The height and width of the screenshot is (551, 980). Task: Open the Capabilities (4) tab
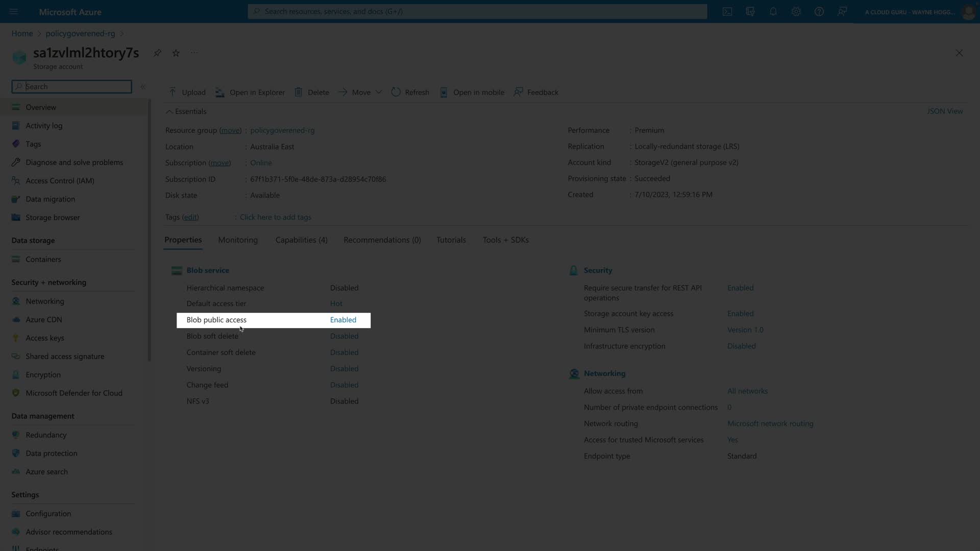301,240
